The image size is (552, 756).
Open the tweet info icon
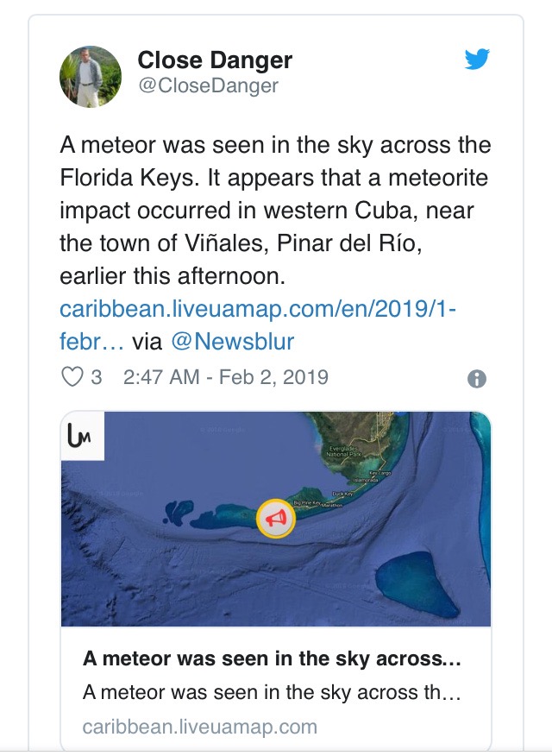click(476, 379)
